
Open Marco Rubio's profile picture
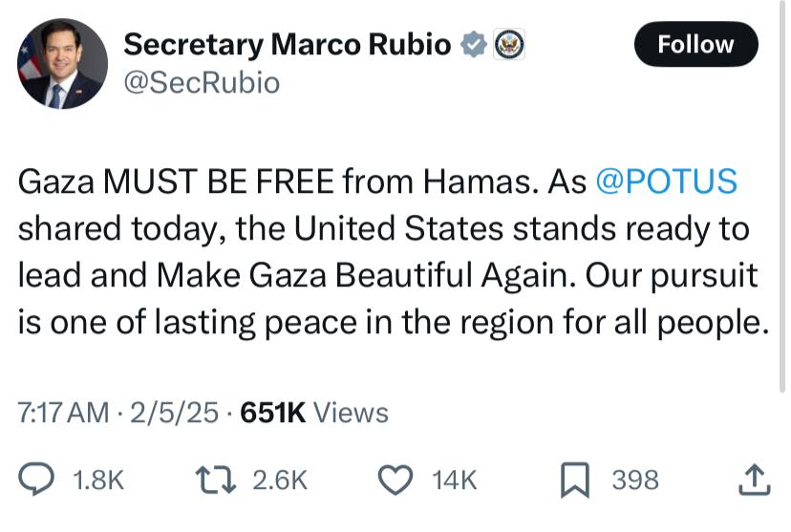(x=62, y=63)
